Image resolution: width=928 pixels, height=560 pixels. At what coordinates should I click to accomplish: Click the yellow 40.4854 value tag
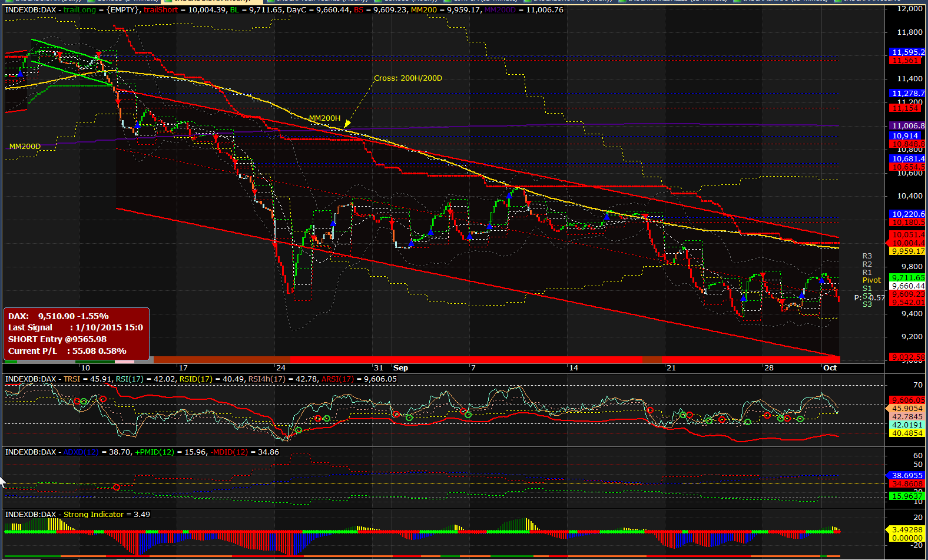click(x=907, y=433)
